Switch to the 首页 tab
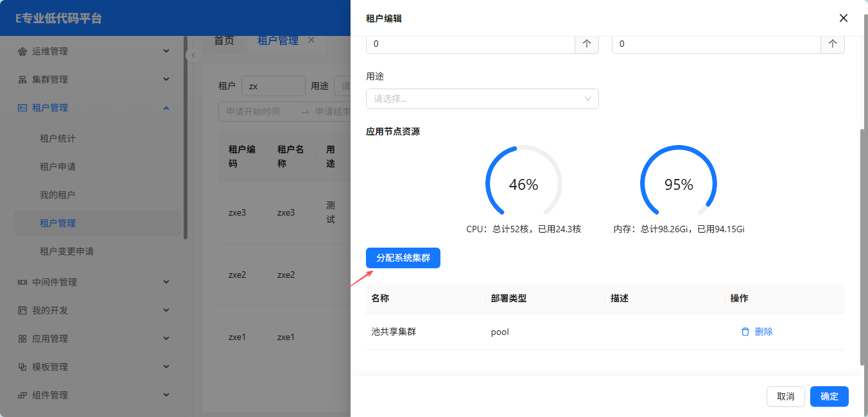This screenshot has height=417, width=868. click(x=224, y=40)
